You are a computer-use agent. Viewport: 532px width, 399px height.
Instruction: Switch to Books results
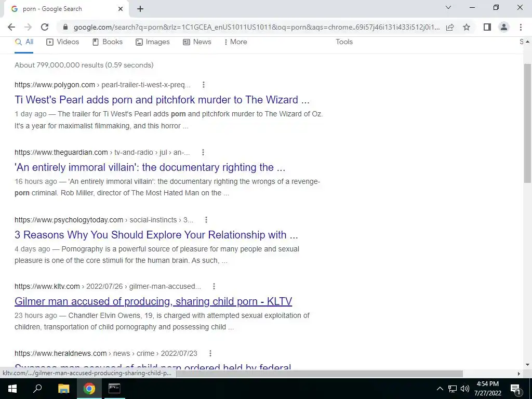108,42
